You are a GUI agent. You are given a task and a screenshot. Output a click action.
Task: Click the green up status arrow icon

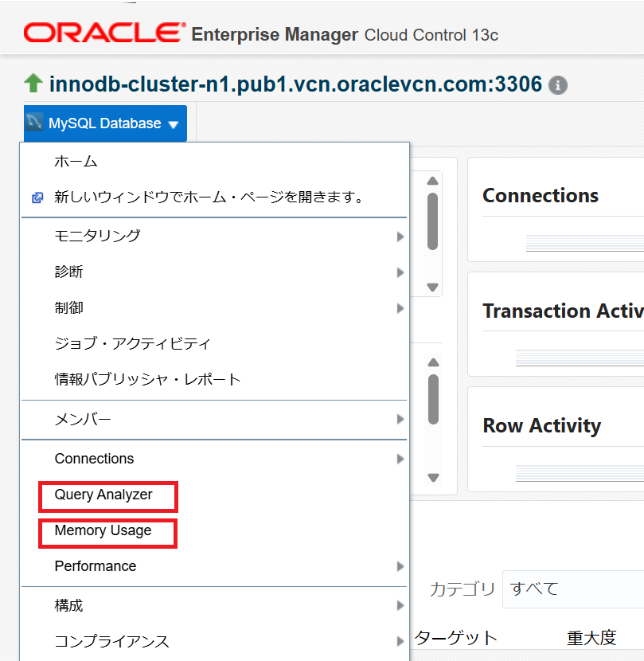pos(33,83)
